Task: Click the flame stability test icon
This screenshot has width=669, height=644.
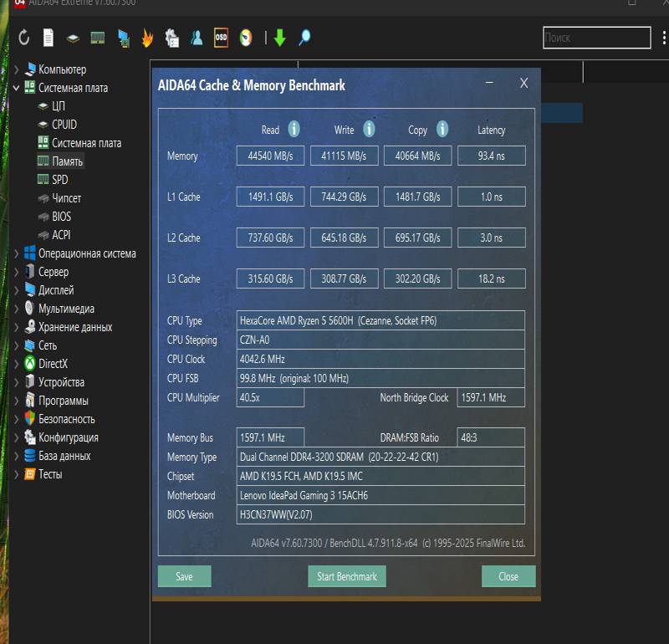Action: click(147, 38)
